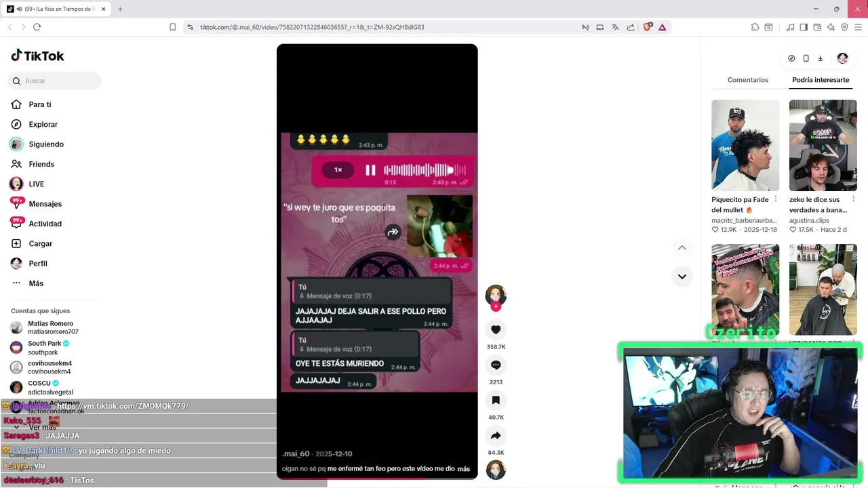This screenshot has width=868, height=488.
Task: Open covihousekm4 followed account
Action: [x=41, y=367]
